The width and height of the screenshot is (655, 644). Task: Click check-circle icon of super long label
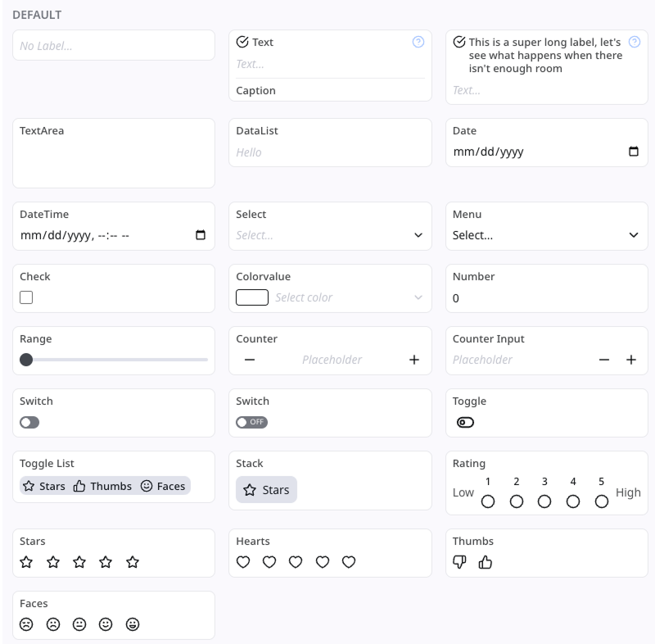(459, 42)
